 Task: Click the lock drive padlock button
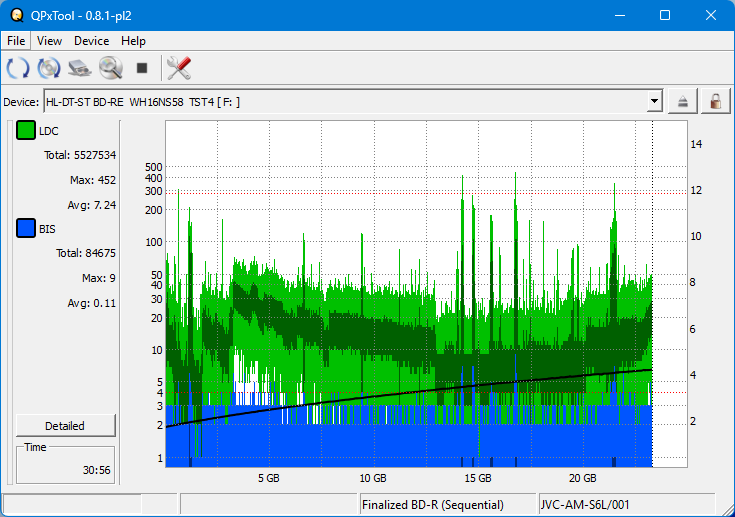click(x=715, y=101)
